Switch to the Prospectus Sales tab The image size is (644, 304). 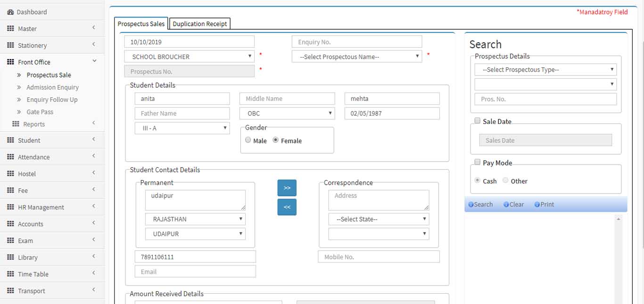click(x=141, y=24)
